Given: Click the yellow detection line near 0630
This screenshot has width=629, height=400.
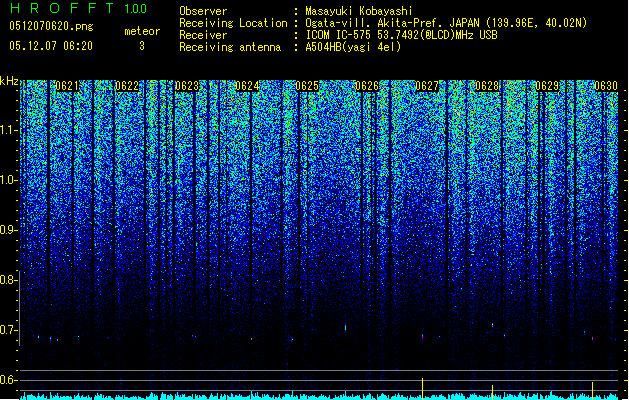Looking at the screenshot, I should tap(592, 391).
